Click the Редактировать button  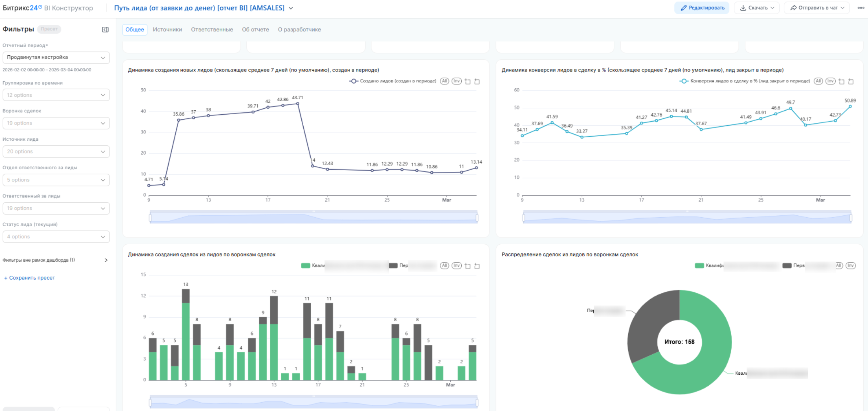[702, 8]
